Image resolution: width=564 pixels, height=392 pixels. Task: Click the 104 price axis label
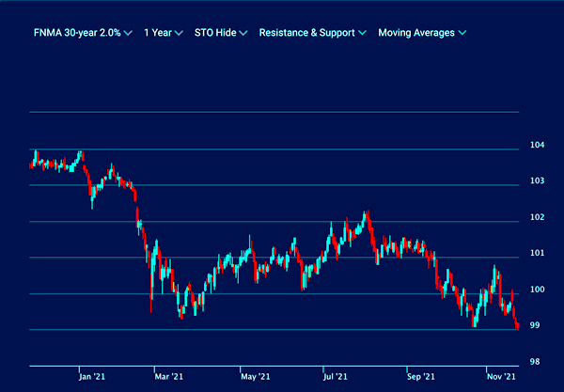click(x=537, y=145)
